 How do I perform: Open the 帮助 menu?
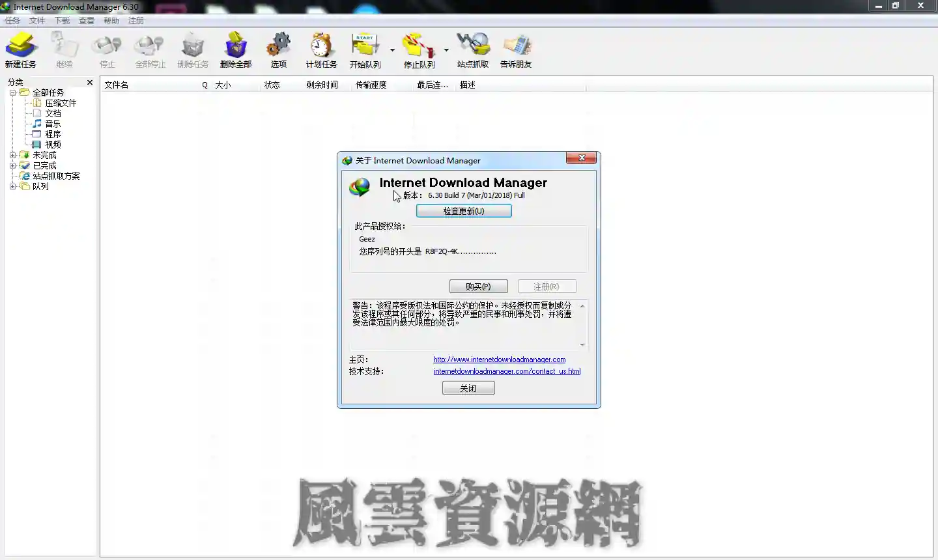tap(111, 21)
